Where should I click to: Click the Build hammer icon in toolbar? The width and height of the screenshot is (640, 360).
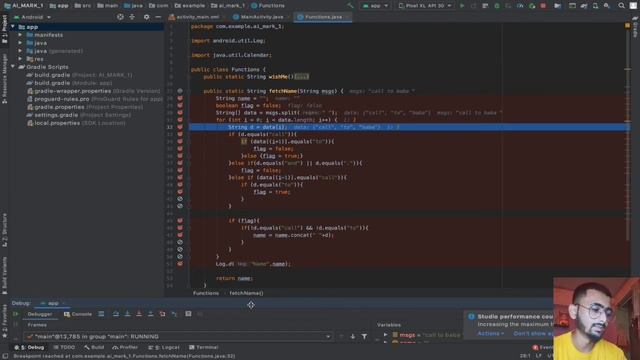coord(350,6)
